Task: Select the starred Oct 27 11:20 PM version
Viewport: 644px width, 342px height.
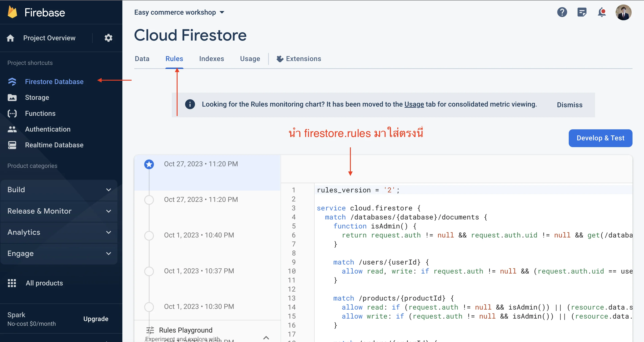Action: pyautogui.click(x=207, y=173)
